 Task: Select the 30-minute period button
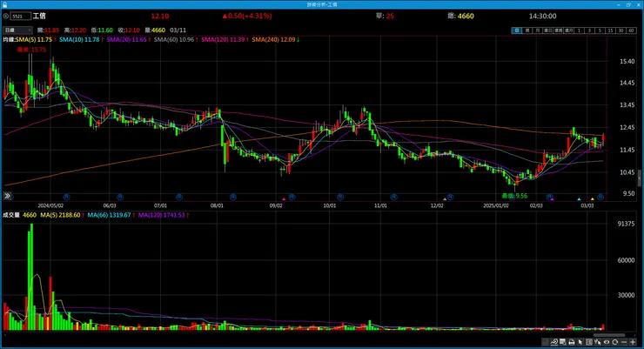coord(621,30)
